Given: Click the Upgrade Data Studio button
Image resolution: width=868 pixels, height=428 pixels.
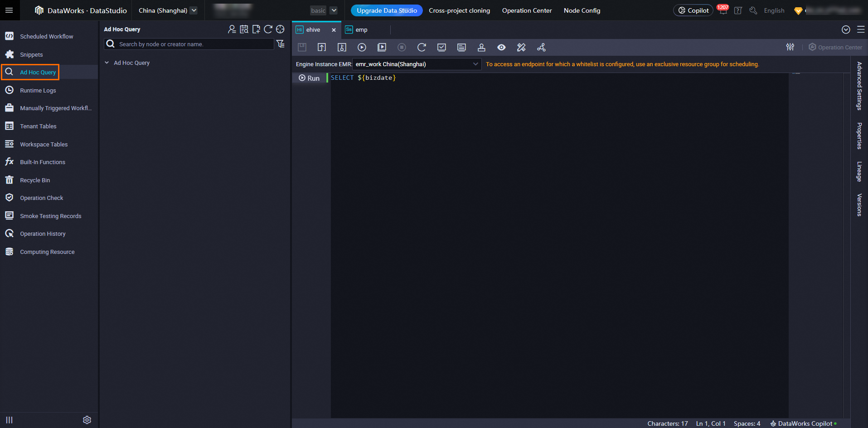Looking at the screenshot, I should tap(386, 10).
